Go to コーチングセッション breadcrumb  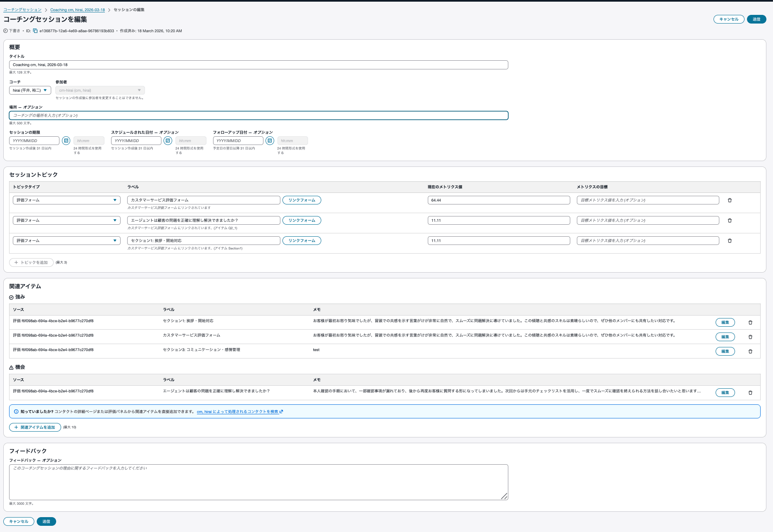(x=22, y=10)
